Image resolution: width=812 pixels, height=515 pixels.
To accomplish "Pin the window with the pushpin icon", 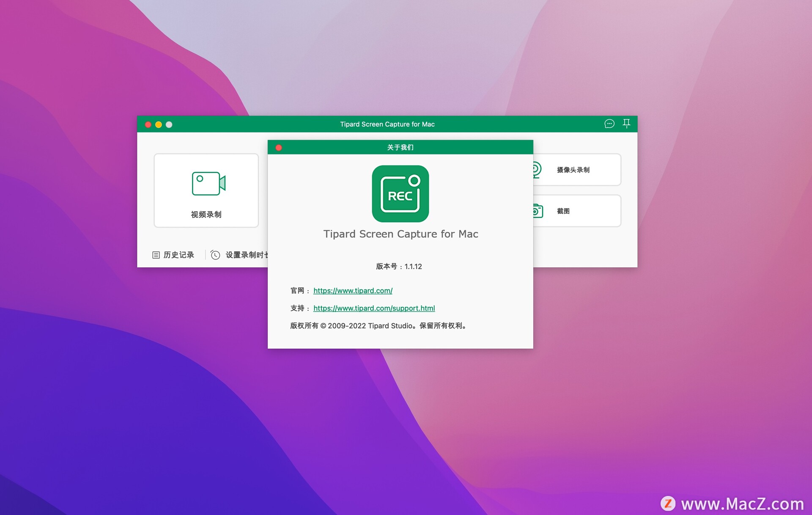I will coord(626,123).
